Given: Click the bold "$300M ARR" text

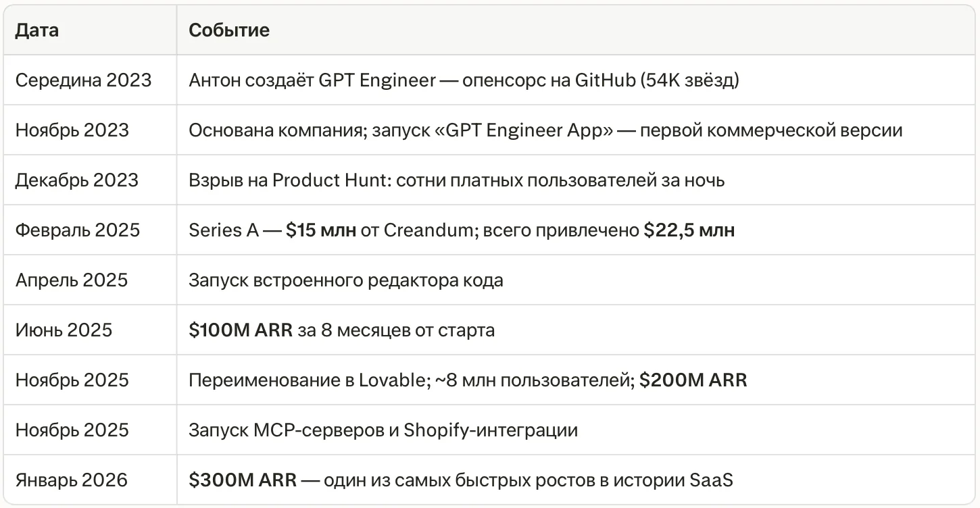Looking at the screenshot, I should click(x=243, y=480).
